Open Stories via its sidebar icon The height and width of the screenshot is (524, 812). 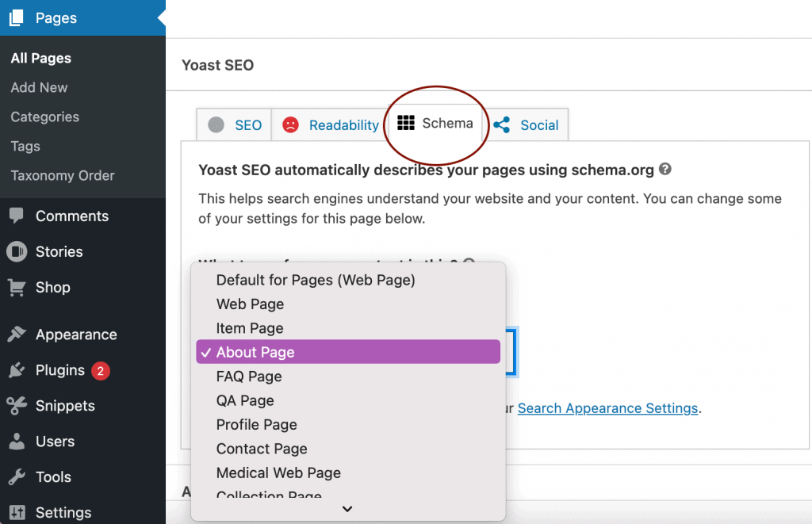coord(17,251)
